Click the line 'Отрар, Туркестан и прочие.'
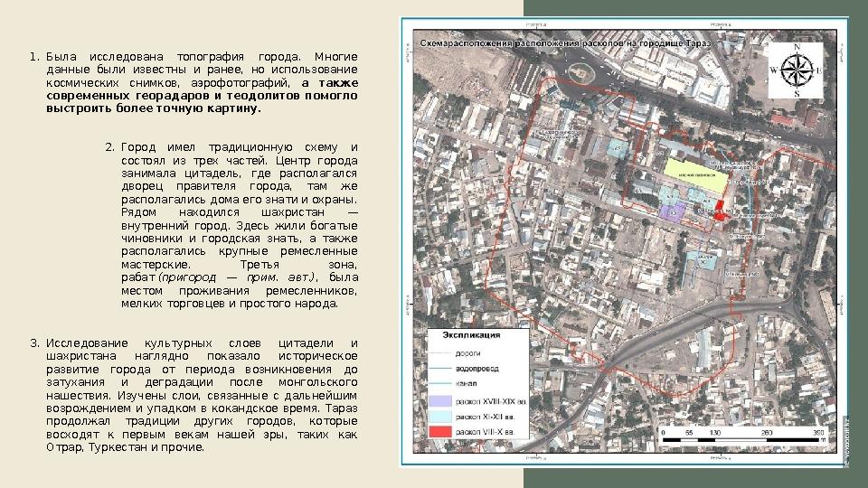868x488 pixels. click(x=125, y=447)
